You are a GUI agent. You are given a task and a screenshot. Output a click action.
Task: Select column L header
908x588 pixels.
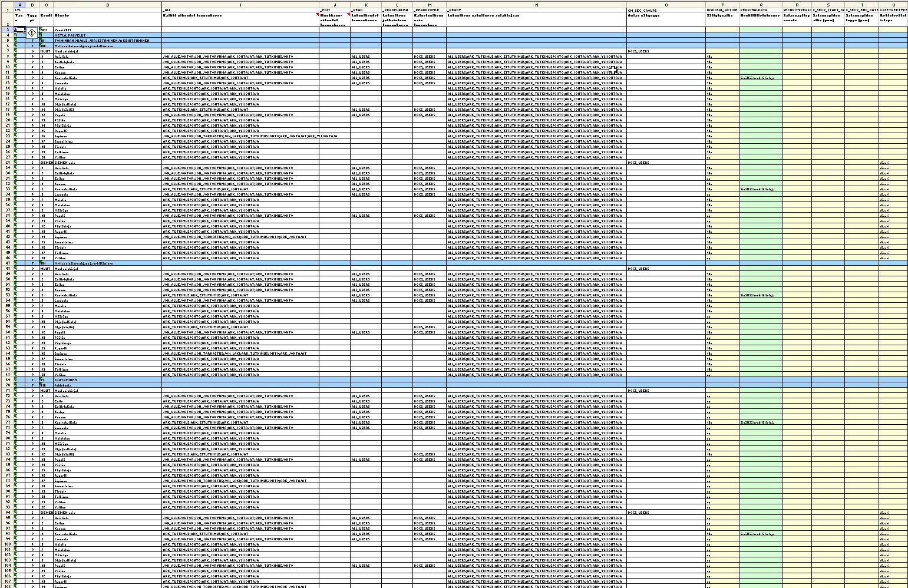(397, 5)
